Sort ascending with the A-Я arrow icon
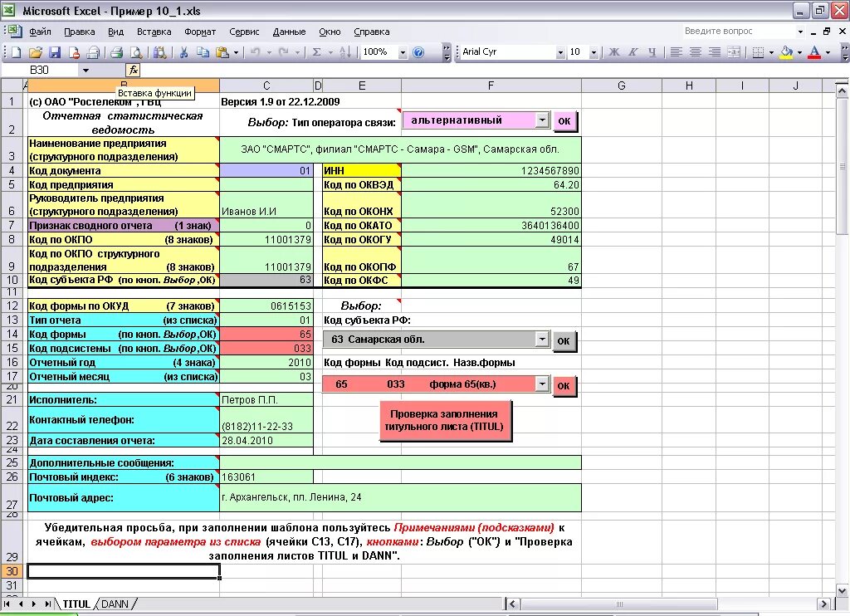 [x=344, y=52]
